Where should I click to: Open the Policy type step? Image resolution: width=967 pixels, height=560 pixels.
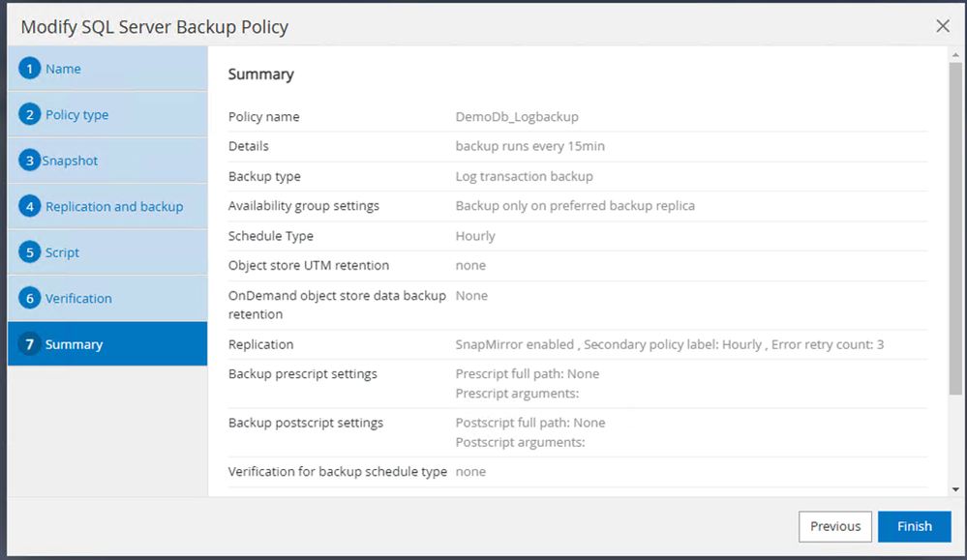tap(77, 115)
